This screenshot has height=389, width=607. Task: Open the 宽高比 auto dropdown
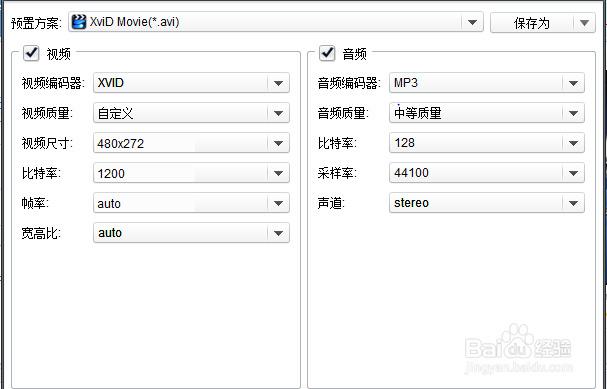click(x=191, y=233)
